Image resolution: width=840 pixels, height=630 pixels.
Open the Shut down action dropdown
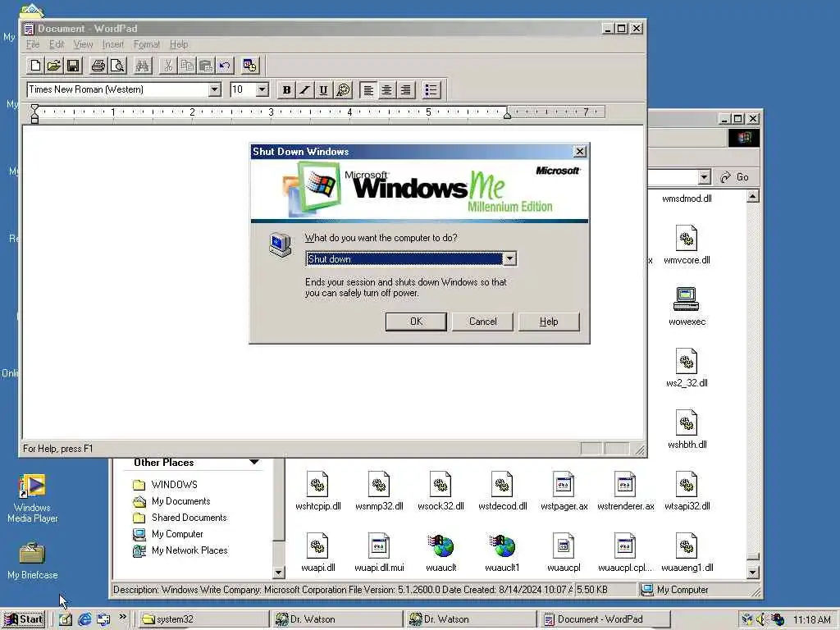[509, 259]
